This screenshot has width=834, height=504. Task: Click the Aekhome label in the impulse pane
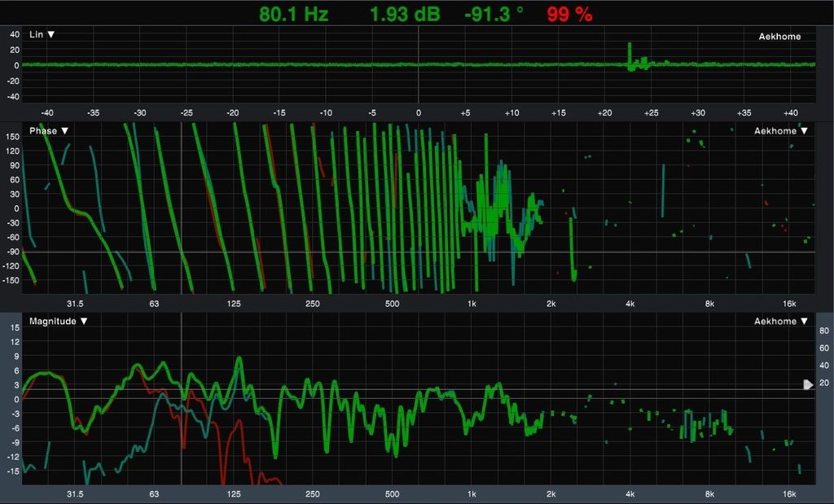click(x=779, y=37)
